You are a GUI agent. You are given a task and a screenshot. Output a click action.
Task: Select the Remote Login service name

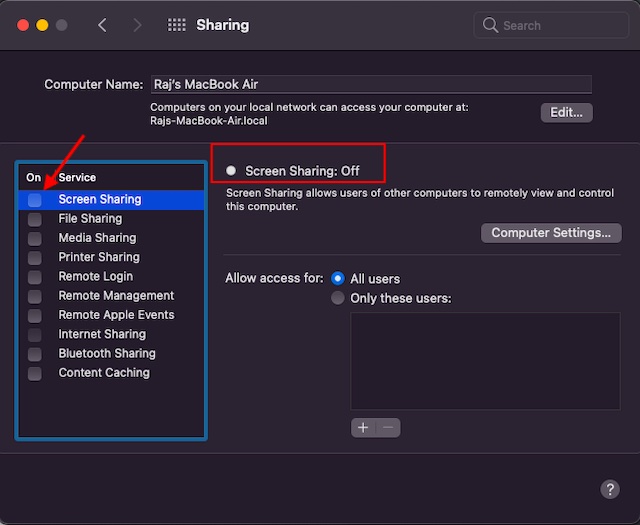click(96, 276)
